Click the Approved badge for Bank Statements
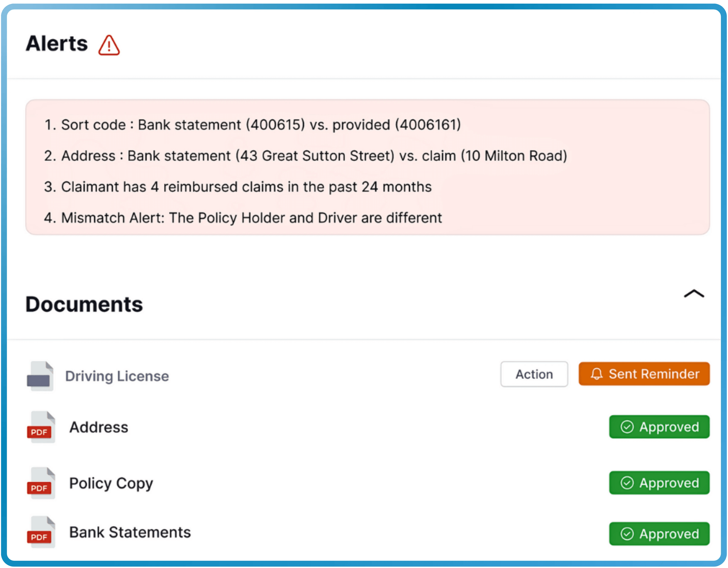This screenshot has height=568, width=728. pyautogui.click(x=659, y=534)
